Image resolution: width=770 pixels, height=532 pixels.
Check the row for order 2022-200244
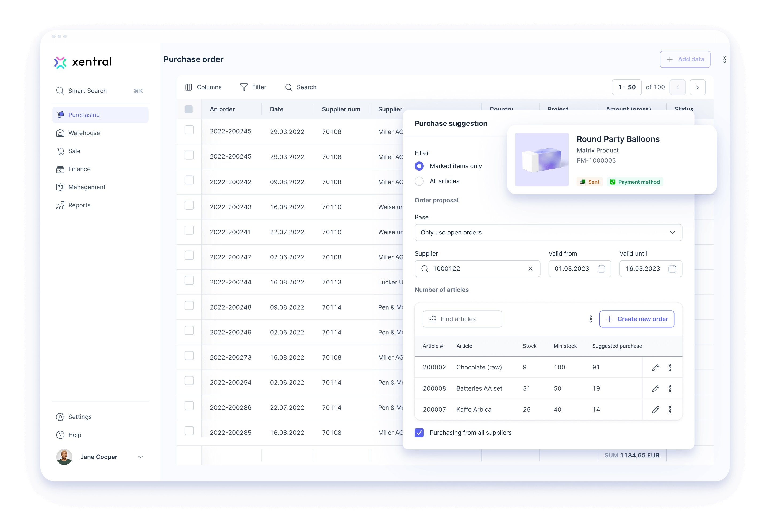189,280
